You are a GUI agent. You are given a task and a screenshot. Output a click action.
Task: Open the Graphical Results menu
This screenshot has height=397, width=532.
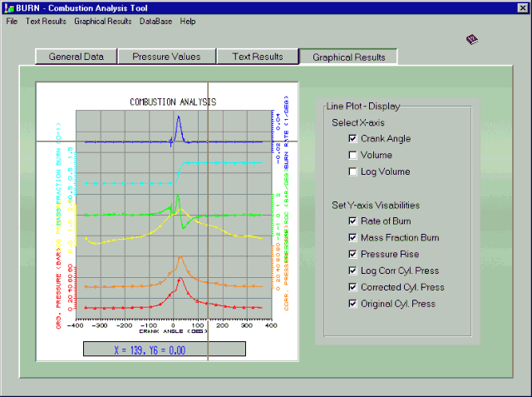[x=103, y=22]
